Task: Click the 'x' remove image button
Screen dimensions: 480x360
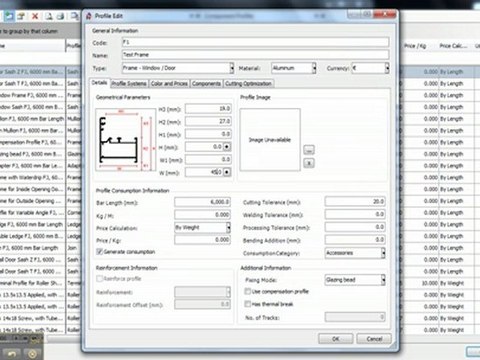Action: coord(309,163)
